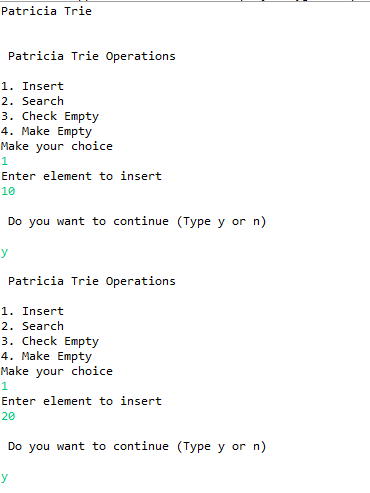Select '4. Make Empty' in second menu
The width and height of the screenshot is (370, 493).
tap(46, 357)
